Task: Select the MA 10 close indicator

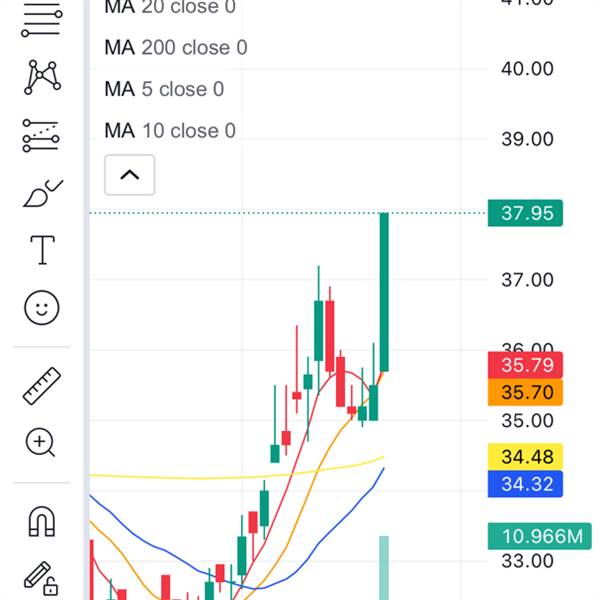Action: [x=170, y=130]
